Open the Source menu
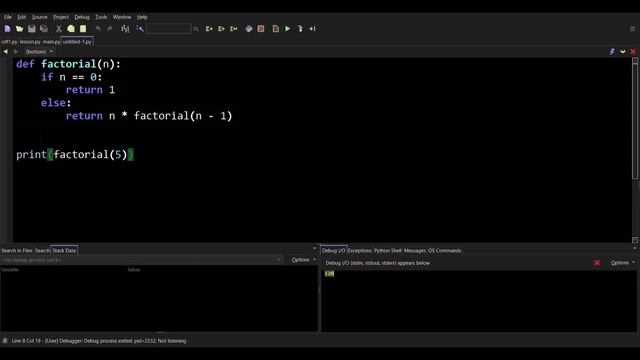The width and height of the screenshot is (640, 360). pyautogui.click(x=40, y=17)
